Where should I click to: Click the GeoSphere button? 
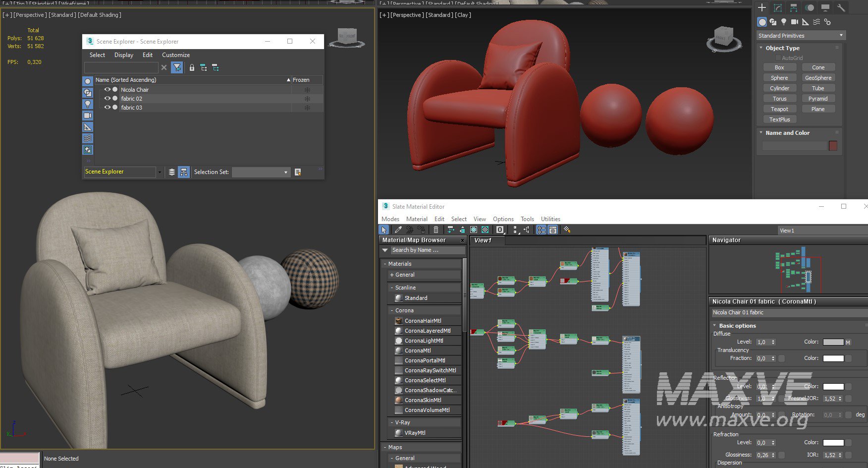click(x=818, y=78)
